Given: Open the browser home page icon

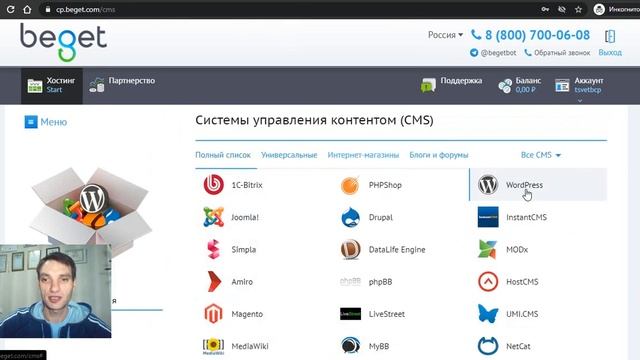Looking at the screenshot, I should pyautogui.click(x=27, y=9).
